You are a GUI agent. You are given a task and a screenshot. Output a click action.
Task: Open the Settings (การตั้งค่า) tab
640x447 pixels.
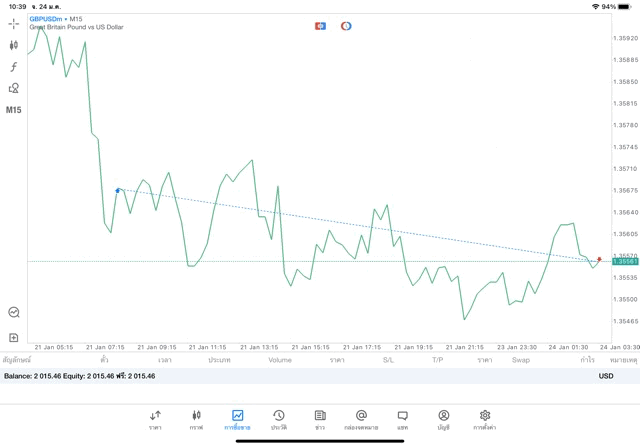[485, 419]
